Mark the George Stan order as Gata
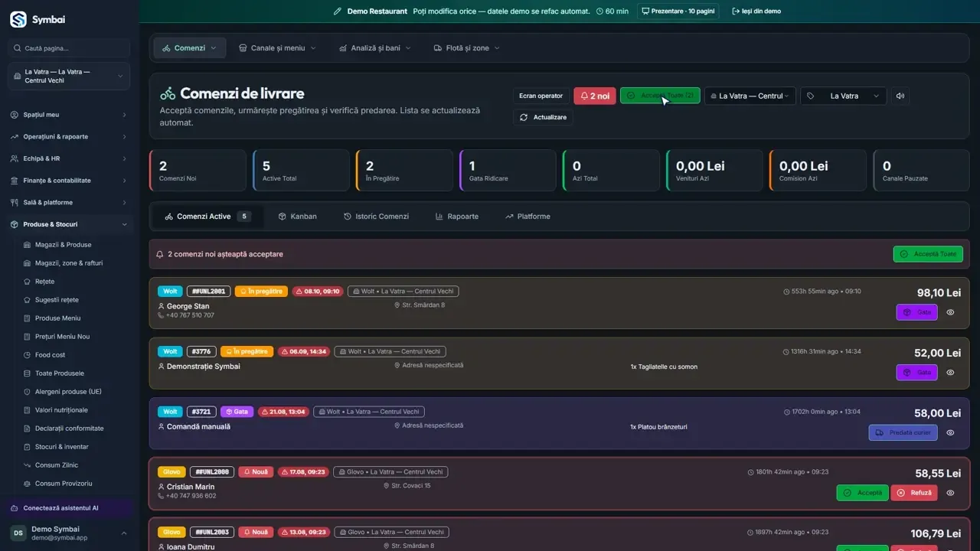Screen dimensions: 980x551 [917, 312]
